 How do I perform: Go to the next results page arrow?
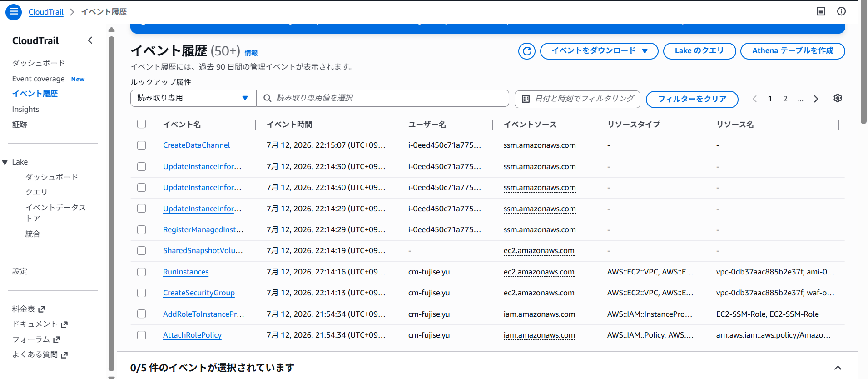[816, 99]
